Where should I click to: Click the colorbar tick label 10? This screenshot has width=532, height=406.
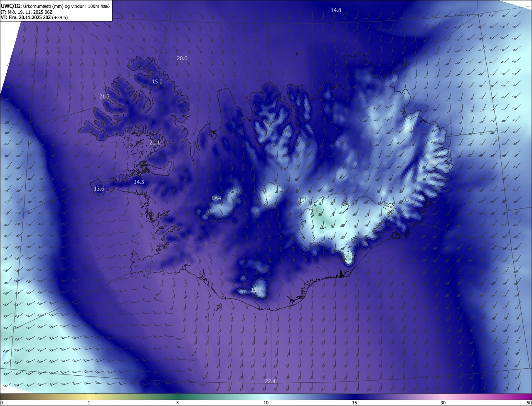pyautogui.click(x=266, y=403)
